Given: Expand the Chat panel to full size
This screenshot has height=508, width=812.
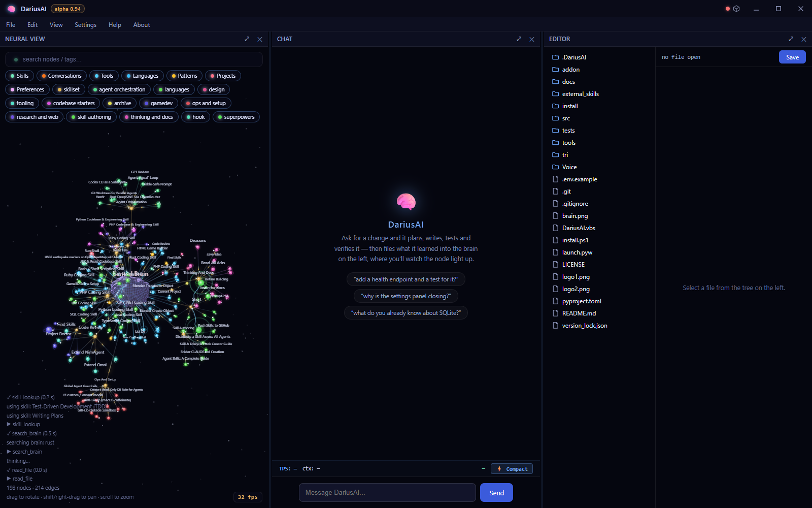Looking at the screenshot, I should pos(519,39).
